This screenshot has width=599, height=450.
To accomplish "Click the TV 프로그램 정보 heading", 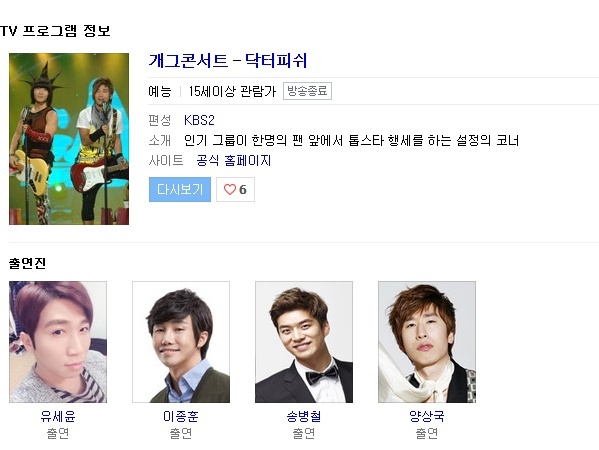I will click(55, 31).
